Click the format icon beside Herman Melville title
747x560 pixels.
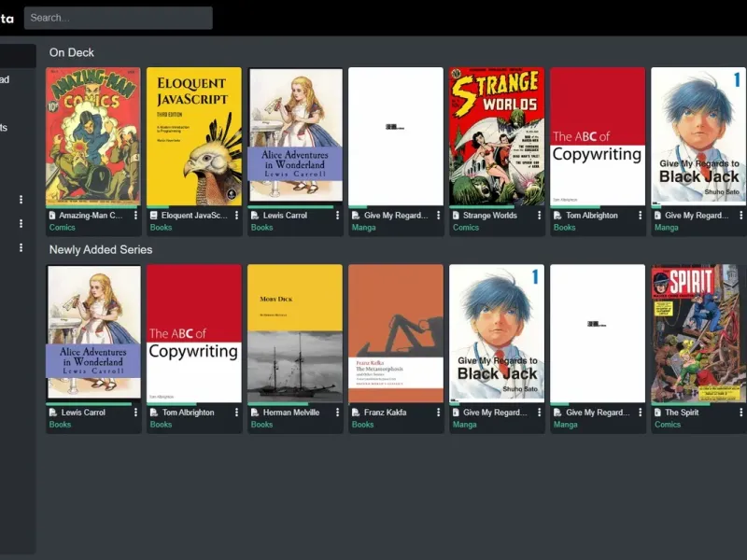click(x=255, y=413)
